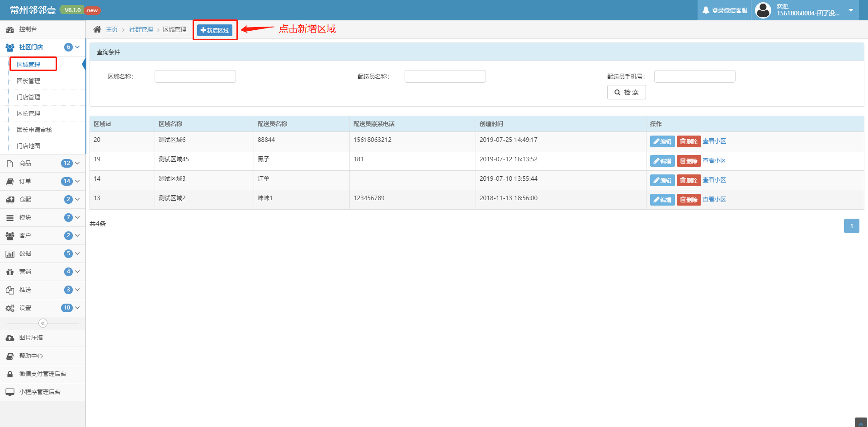Click the 检索 search button
Viewport: 868px width, 427px height.
626,92
